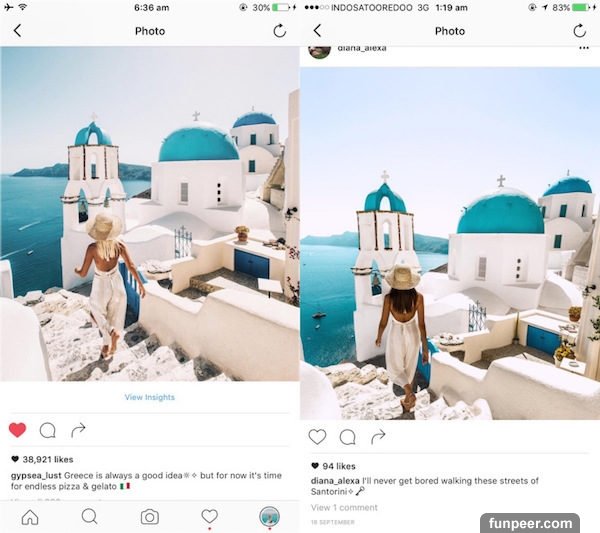600x533 pixels.
Task: Go back from the left Photo screen
Action: click(17, 31)
